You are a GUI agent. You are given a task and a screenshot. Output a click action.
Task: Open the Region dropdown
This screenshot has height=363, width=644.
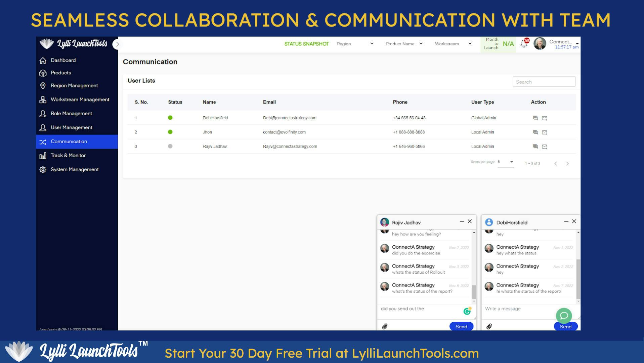[355, 44]
